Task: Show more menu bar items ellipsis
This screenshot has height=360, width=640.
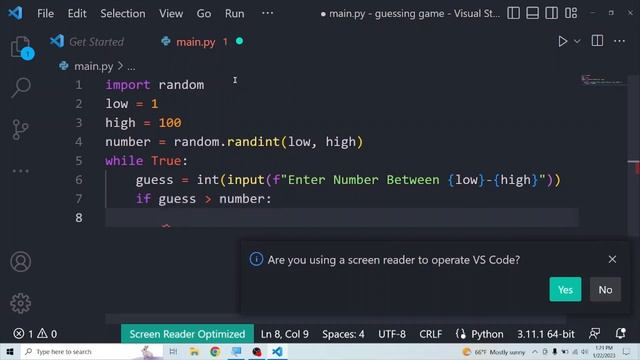Action: click(267, 13)
